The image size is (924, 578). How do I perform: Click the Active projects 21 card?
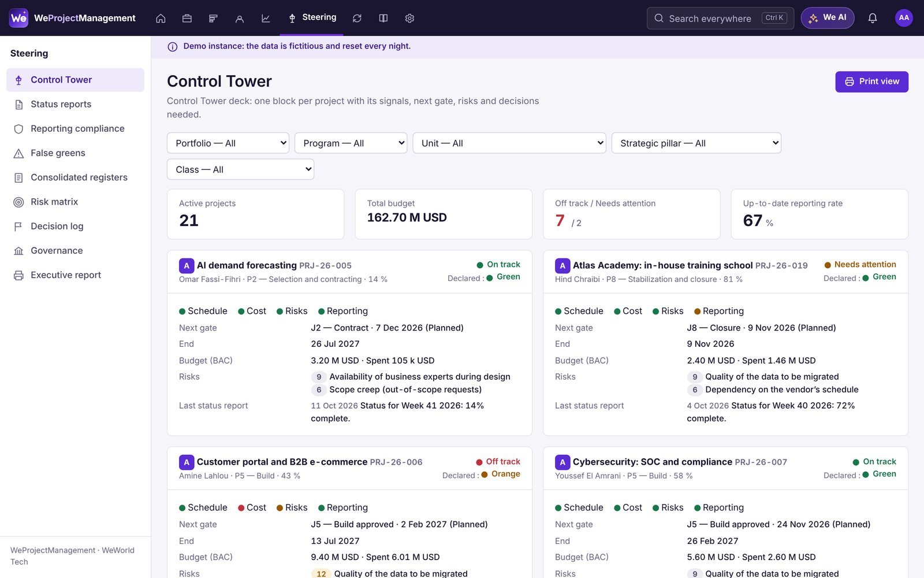(x=255, y=214)
